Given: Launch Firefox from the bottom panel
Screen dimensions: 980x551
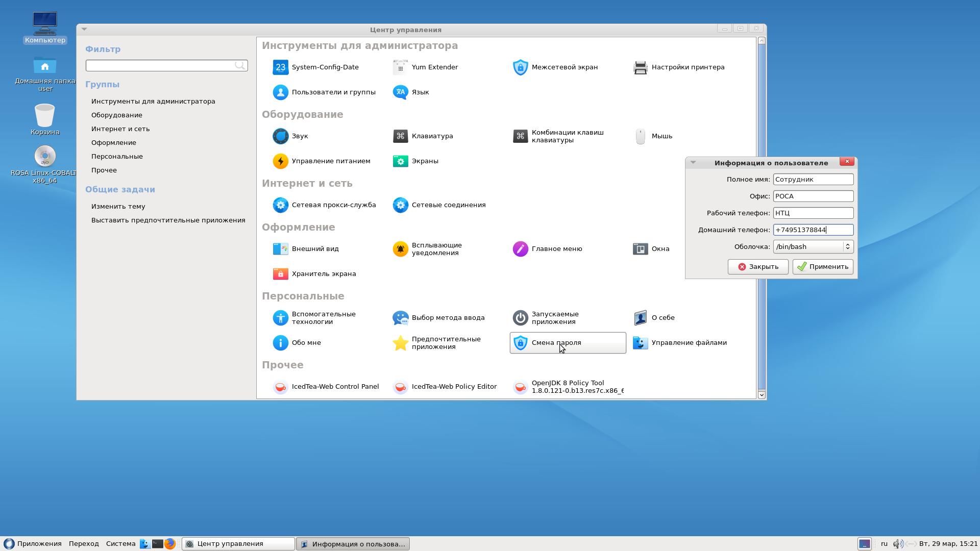Looking at the screenshot, I should (170, 544).
